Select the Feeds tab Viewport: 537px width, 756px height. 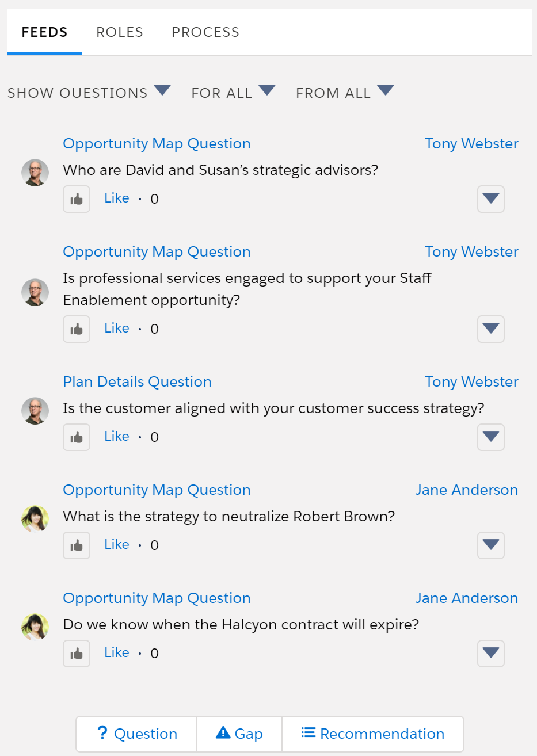[45, 32]
